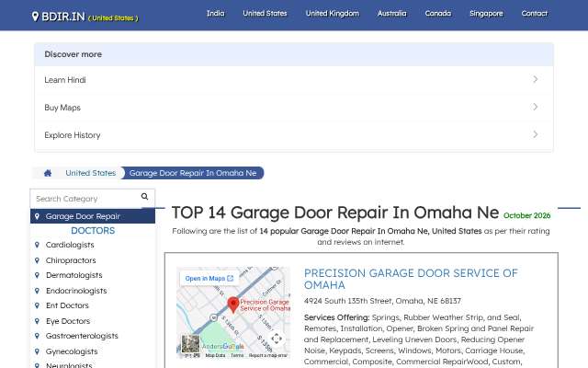Viewport: 588px width, 368px height.
Task: Open the Explore History row
Action: coord(294,135)
